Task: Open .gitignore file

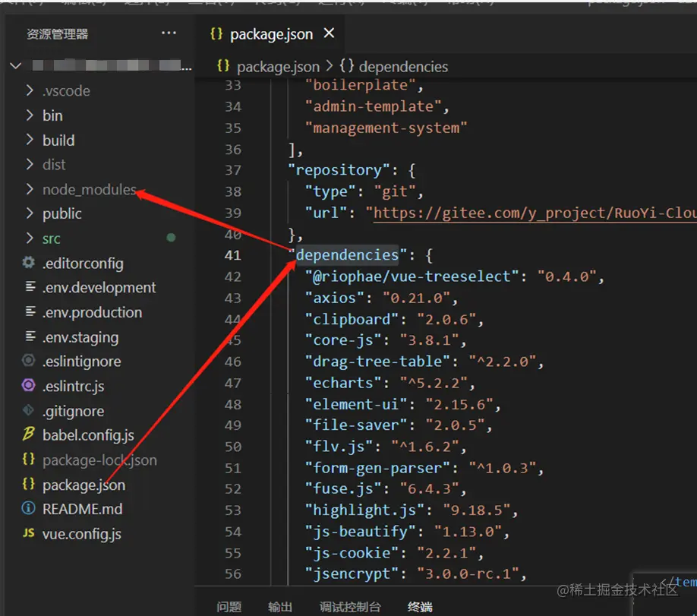Action: click(74, 412)
